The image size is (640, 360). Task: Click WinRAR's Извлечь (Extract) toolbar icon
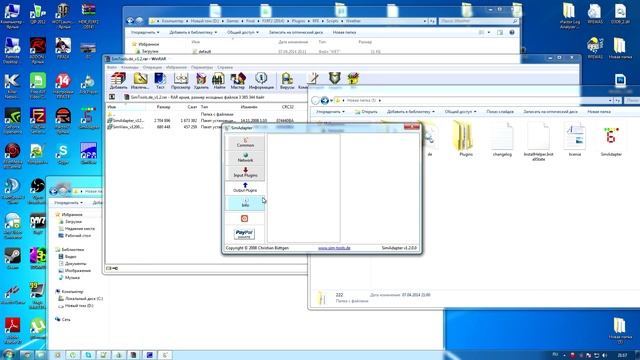140,81
